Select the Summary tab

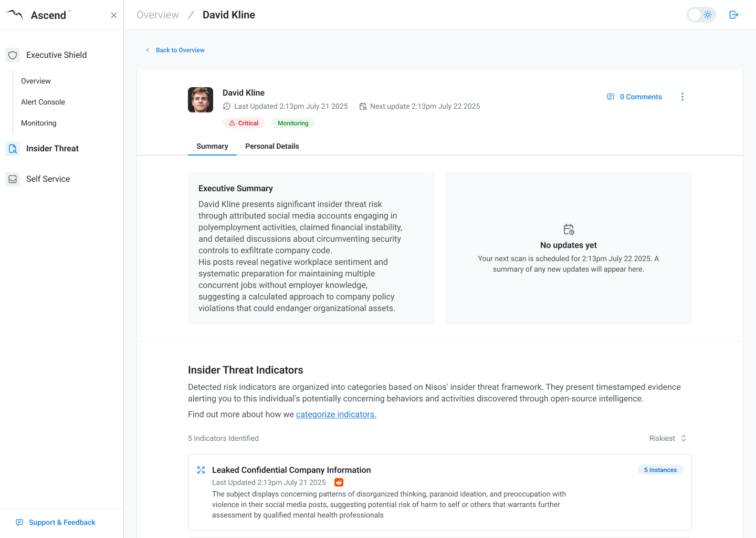[x=212, y=146]
